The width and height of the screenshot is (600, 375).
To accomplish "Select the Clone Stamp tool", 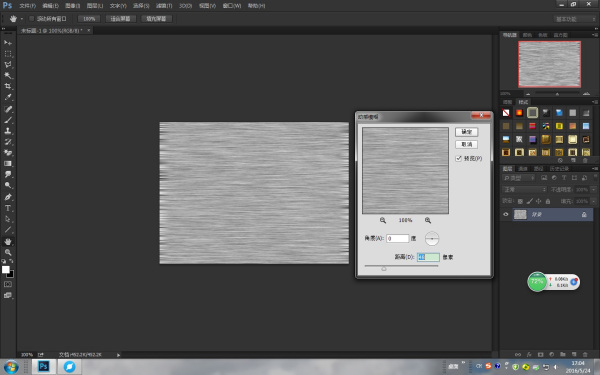I will pos(8,131).
